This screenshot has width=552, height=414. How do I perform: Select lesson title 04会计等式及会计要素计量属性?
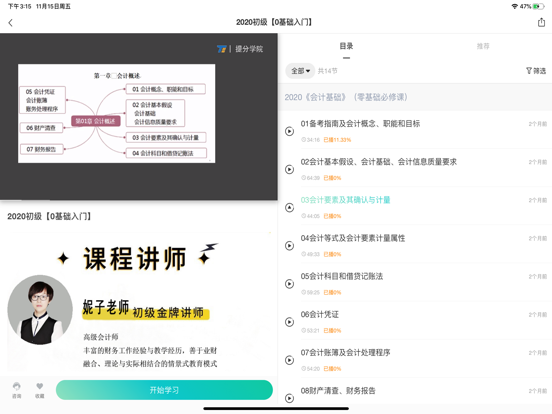click(x=353, y=238)
